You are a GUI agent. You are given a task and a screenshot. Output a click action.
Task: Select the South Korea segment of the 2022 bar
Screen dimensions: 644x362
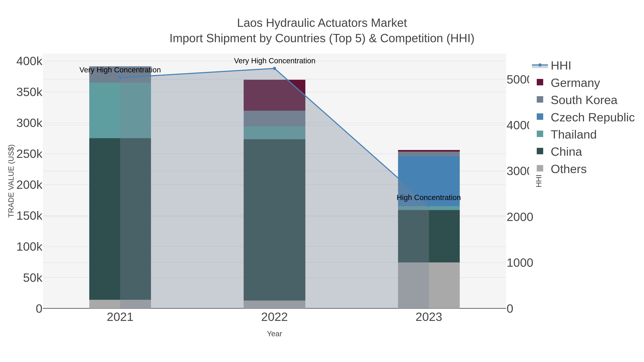pyautogui.click(x=274, y=118)
